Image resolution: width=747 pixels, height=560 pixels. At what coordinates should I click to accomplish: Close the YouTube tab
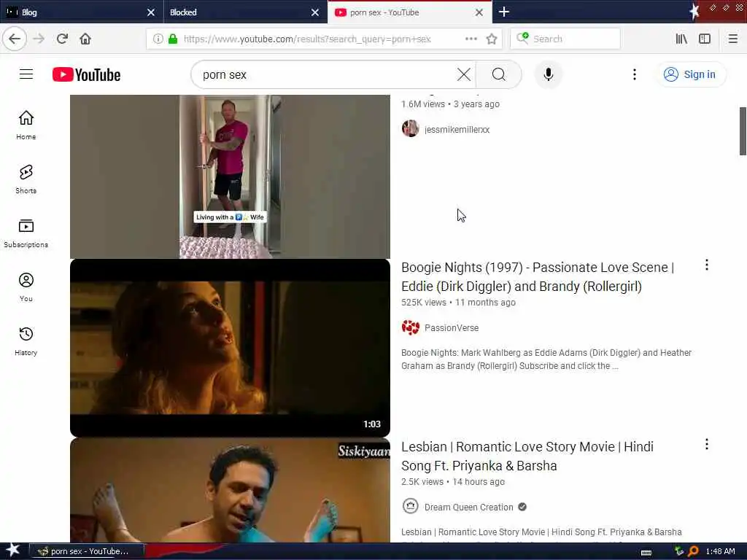479,12
